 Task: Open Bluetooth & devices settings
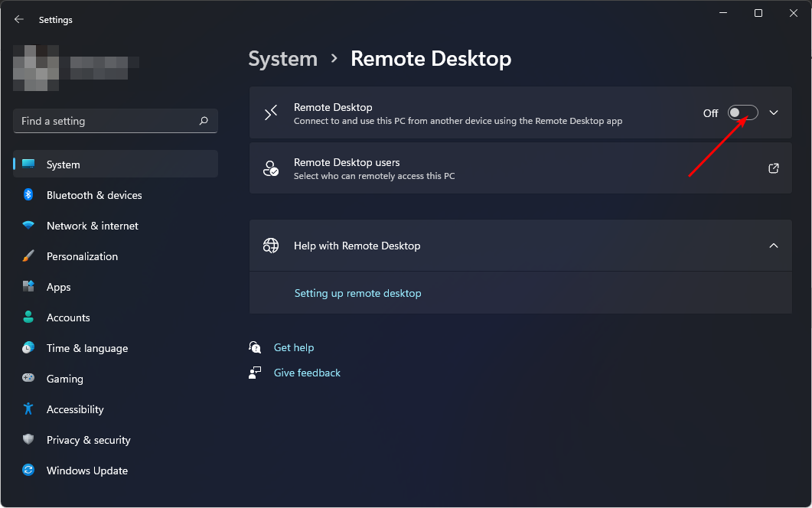(x=116, y=194)
